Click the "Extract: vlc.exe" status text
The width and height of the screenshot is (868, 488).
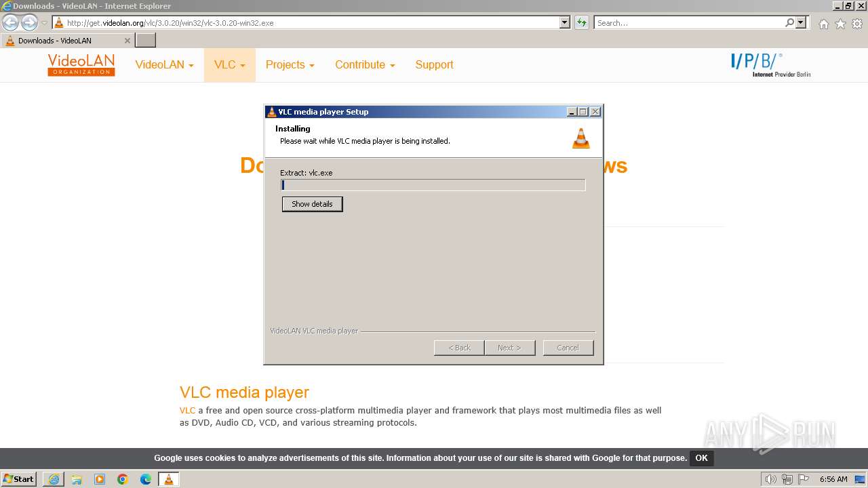point(307,173)
